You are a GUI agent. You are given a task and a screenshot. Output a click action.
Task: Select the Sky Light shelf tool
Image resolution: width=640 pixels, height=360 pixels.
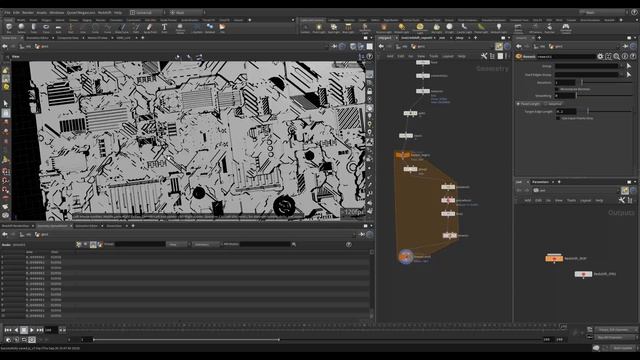click(436, 28)
